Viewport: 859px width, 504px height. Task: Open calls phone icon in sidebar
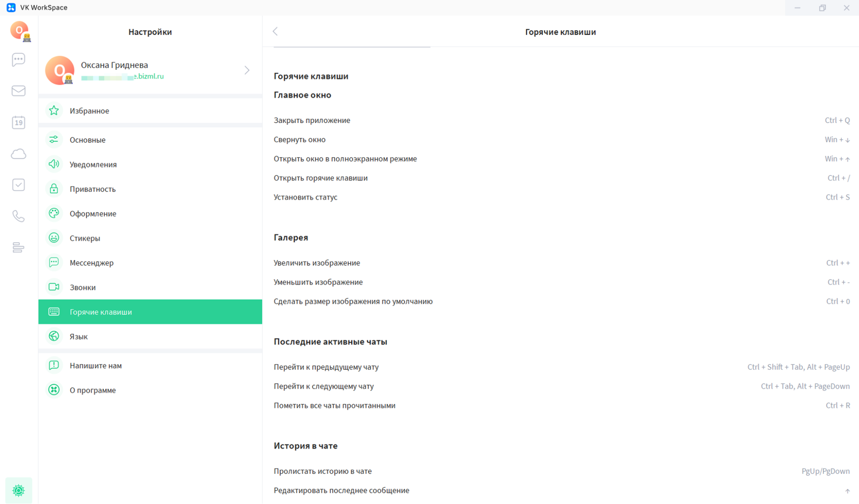click(x=18, y=216)
